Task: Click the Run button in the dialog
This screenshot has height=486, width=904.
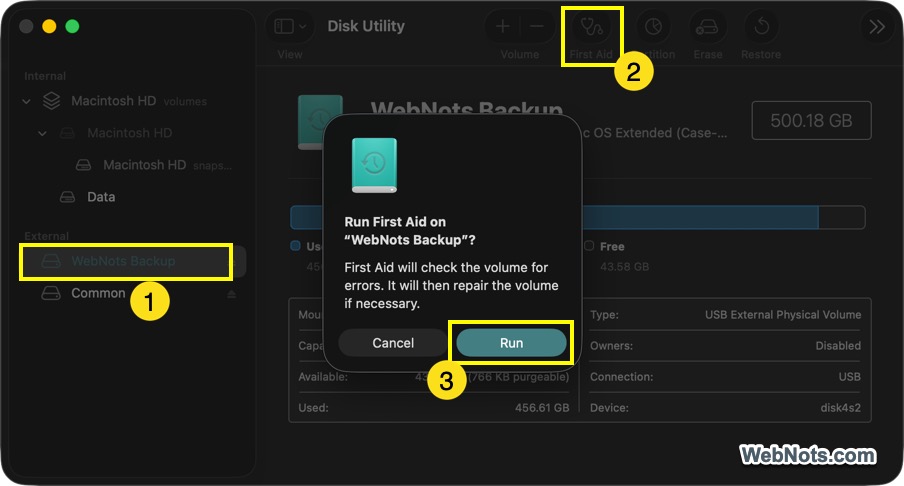Action: (x=511, y=343)
